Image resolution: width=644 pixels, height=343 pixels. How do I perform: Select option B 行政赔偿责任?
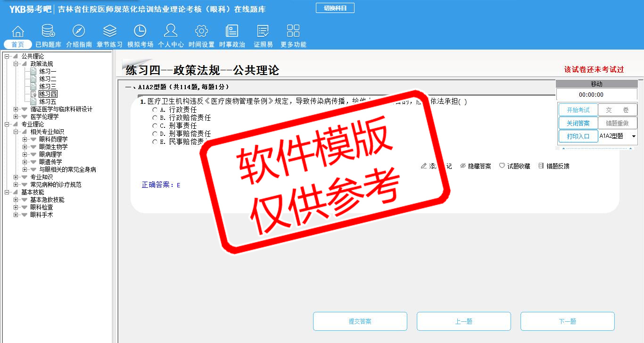155,118
